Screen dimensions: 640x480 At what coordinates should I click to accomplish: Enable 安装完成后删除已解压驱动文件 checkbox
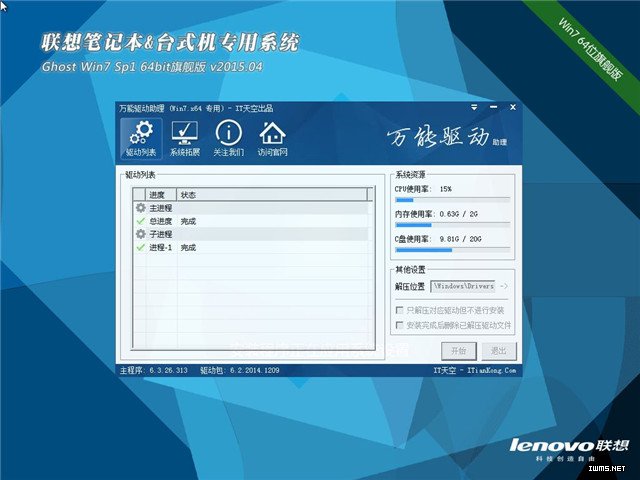pos(400,325)
